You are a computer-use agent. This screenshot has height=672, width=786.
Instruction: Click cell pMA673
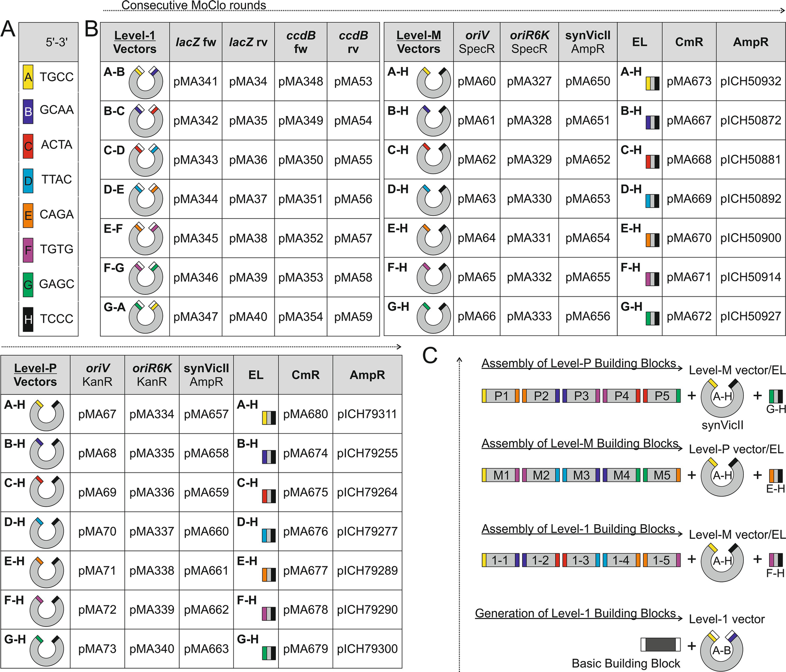(689, 82)
